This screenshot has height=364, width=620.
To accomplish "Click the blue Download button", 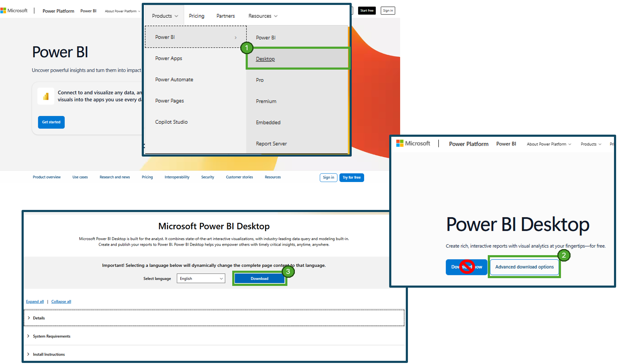I will coord(259,278).
